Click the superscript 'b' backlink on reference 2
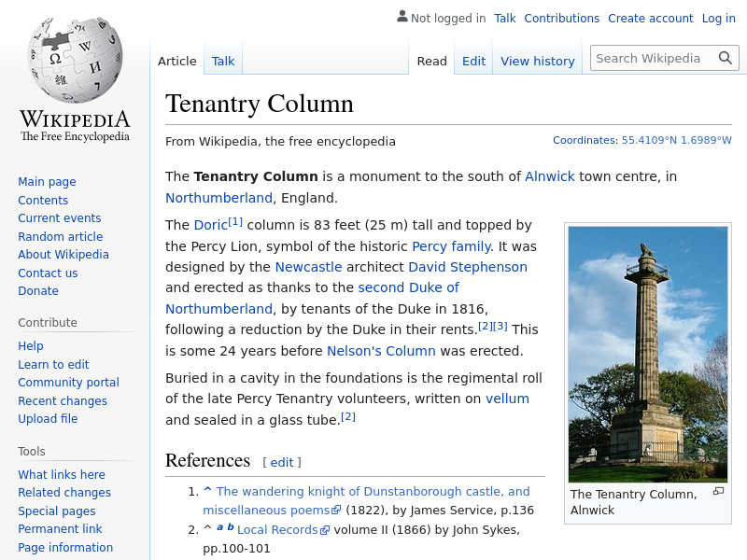The image size is (747, 560). [231, 527]
